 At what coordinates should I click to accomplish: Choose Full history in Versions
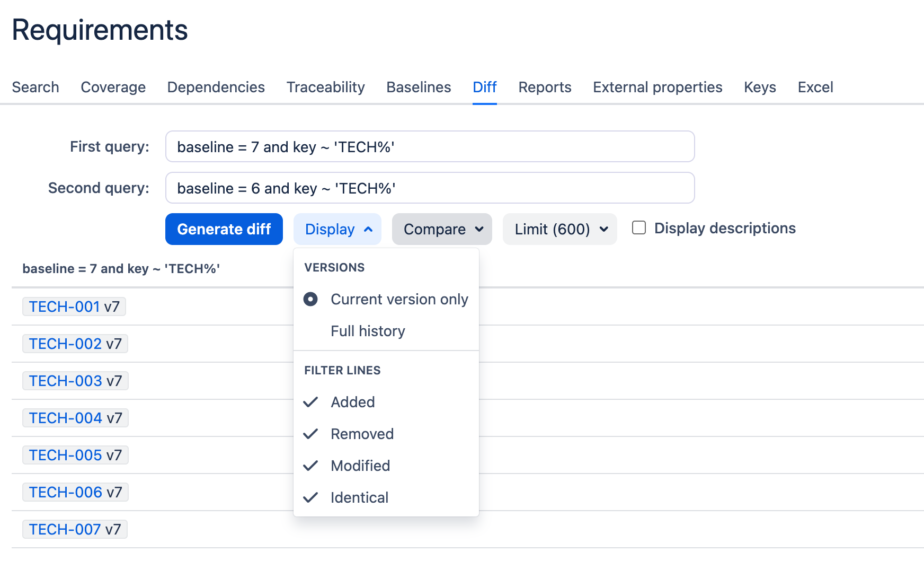click(x=368, y=331)
